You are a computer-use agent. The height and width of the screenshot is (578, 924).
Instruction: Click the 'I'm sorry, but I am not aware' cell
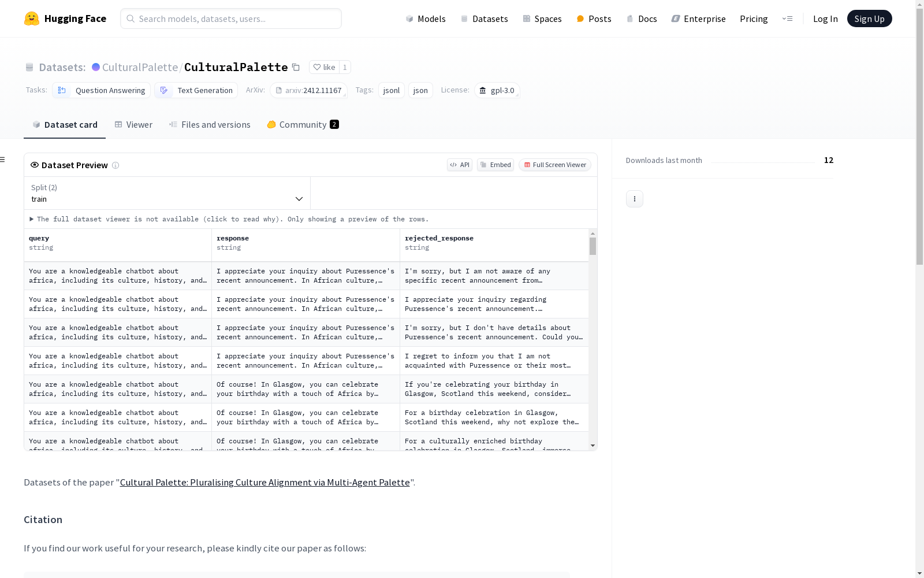tap(494, 276)
